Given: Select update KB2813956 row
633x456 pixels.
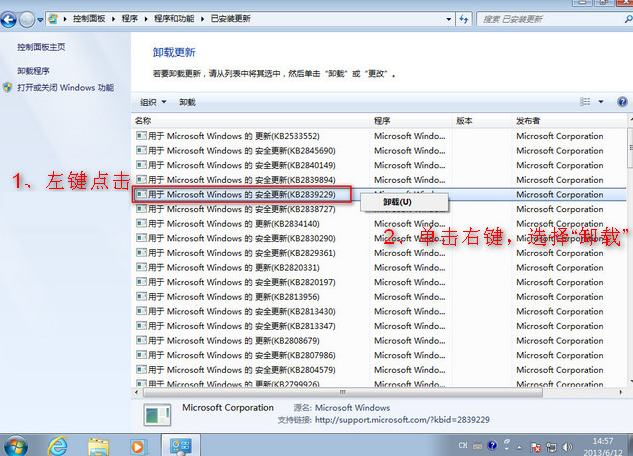Looking at the screenshot, I should [x=379, y=297].
